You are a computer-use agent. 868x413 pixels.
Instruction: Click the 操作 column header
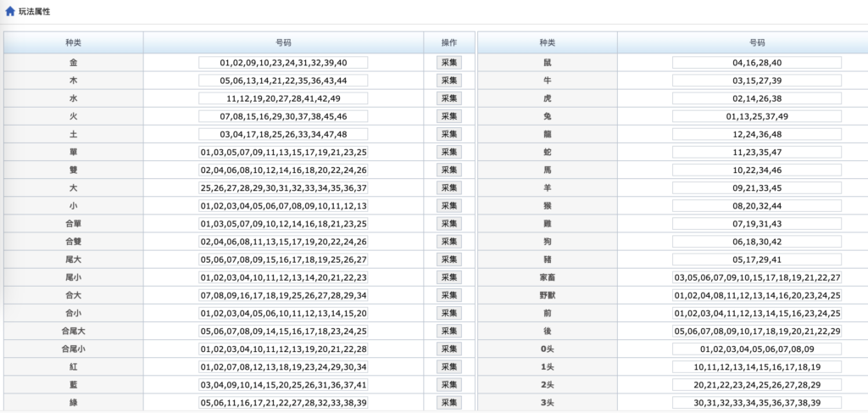pyautogui.click(x=448, y=42)
